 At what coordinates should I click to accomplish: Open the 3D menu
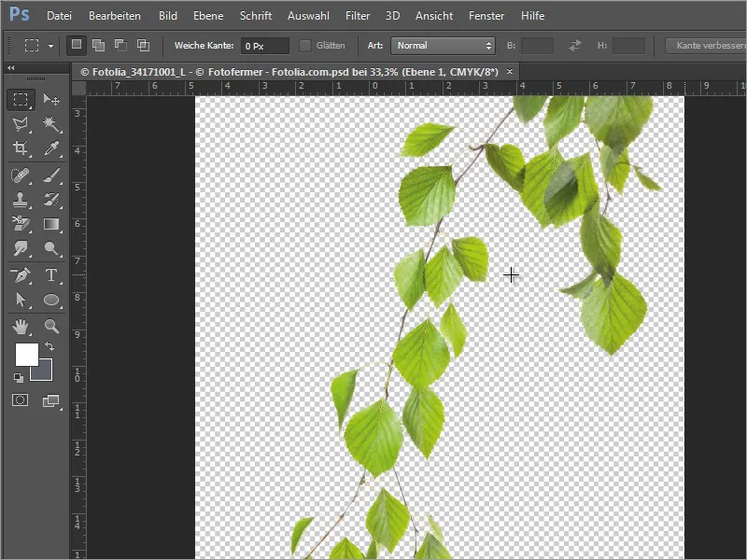[x=392, y=16]
